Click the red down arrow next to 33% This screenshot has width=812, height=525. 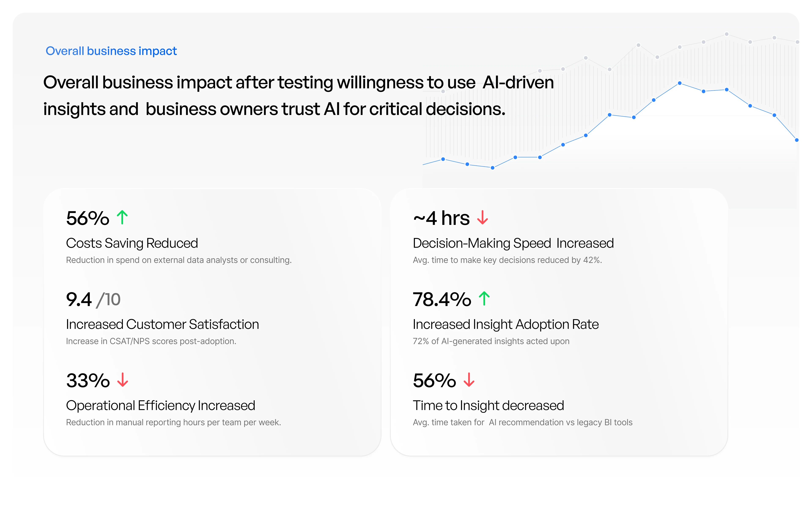[122, 380]
